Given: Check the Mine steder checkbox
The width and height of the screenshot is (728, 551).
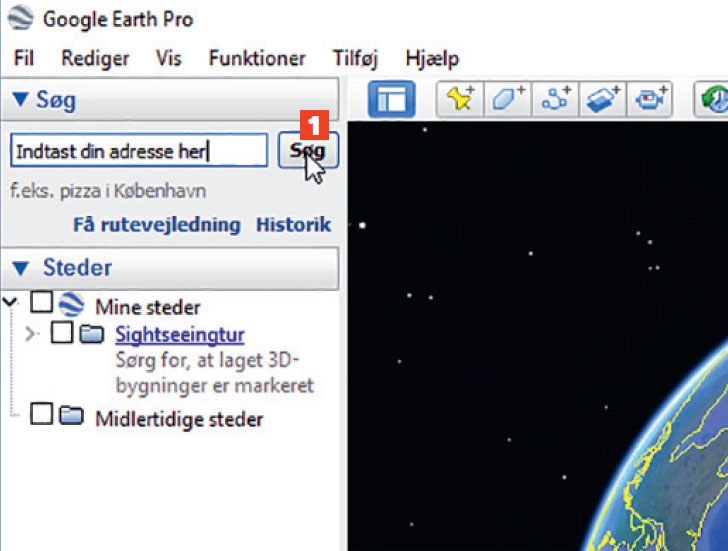Looking at the screenshot, I should [41, 302].
